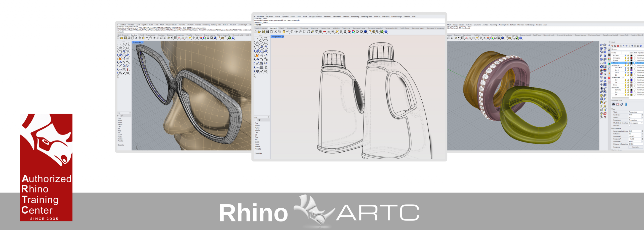
Task: Click the red car icon in bottle window toolbar
Action: point(325,32)
